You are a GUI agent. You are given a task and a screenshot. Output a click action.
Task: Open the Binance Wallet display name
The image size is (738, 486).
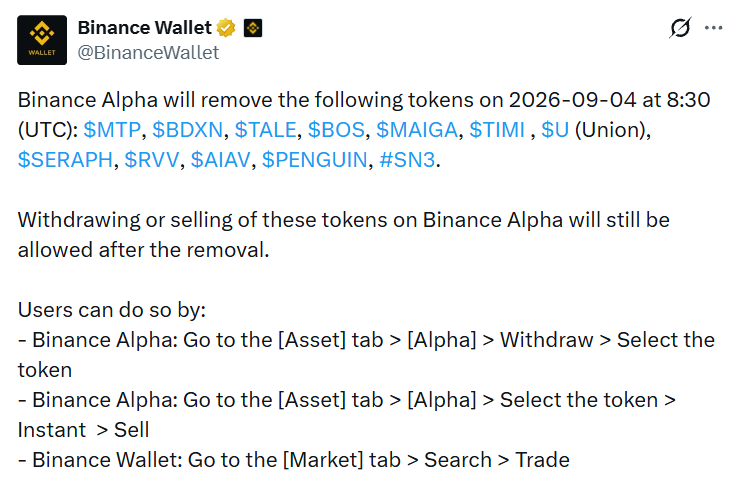tap(144, 28)
